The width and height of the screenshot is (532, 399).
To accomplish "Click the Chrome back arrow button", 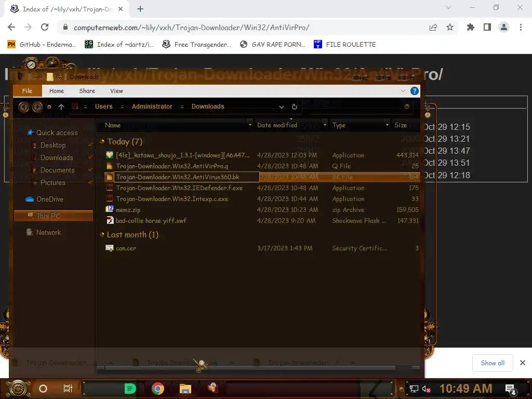I will (11, 27).
